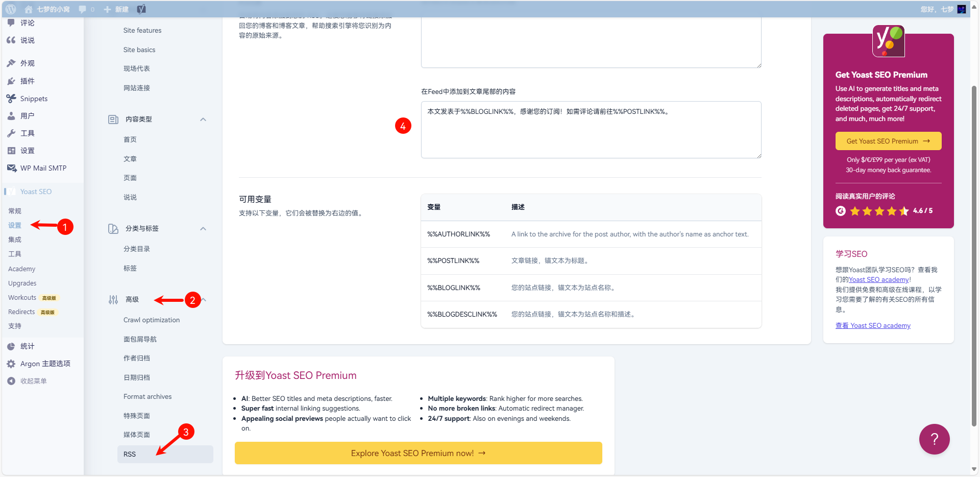Click the %%AUTHORLINK%% variable cell
Image resolution: width=980 pixels, height=477 pixels.
click(458, 234)
